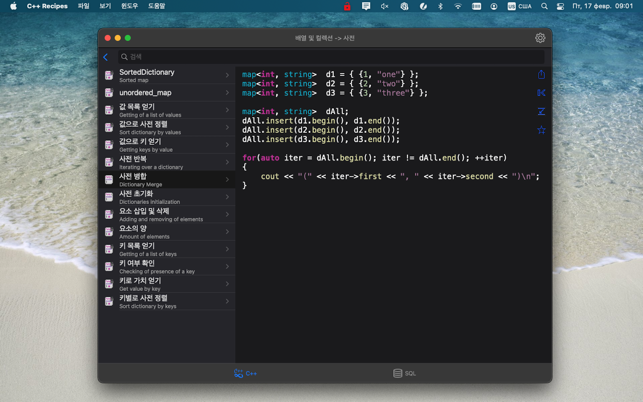Open the 도움말 menu
643x402 pixels.
pyautogui.click(x=157, y=6)
